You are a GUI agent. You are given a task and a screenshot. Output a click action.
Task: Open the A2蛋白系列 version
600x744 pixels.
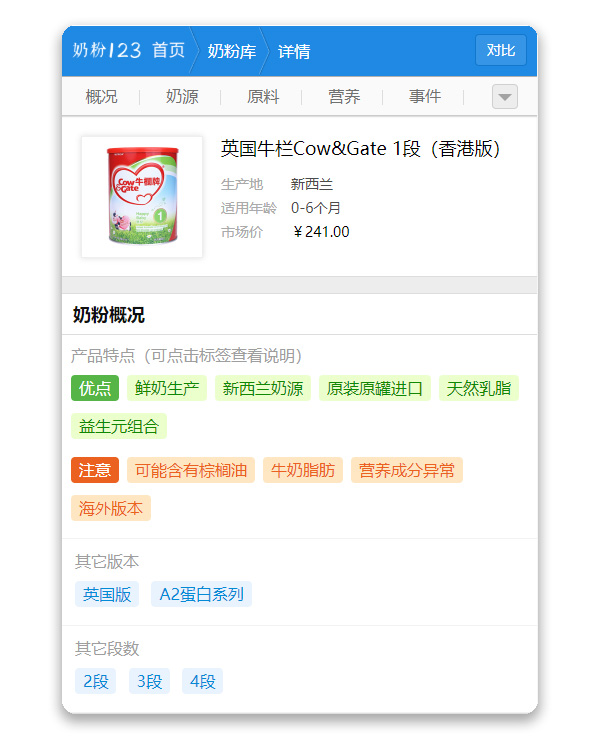point(201,594)
